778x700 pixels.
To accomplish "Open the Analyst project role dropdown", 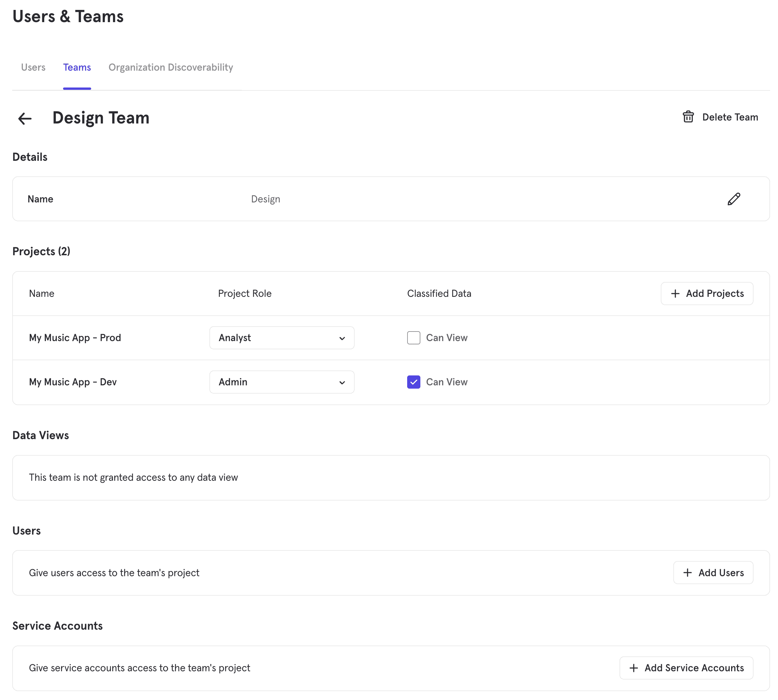I will coord(281,338).
